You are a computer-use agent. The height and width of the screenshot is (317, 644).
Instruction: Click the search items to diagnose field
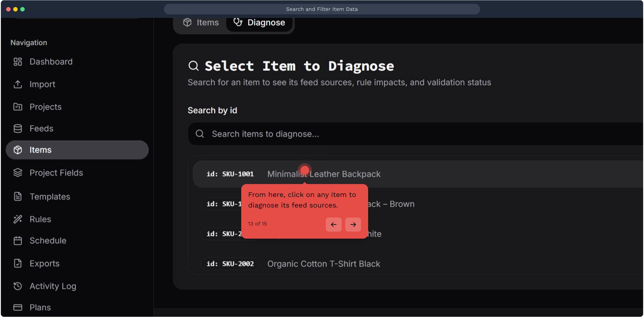point(411,134)
